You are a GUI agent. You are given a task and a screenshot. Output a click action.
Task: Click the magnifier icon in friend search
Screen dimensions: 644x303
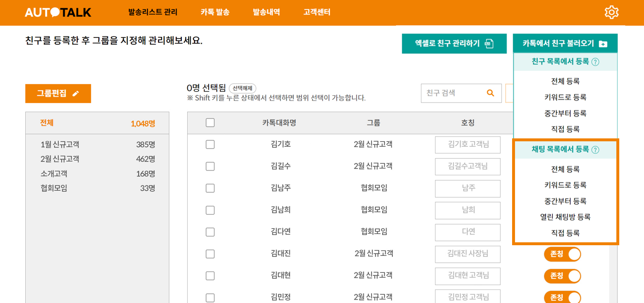[490, 93]
